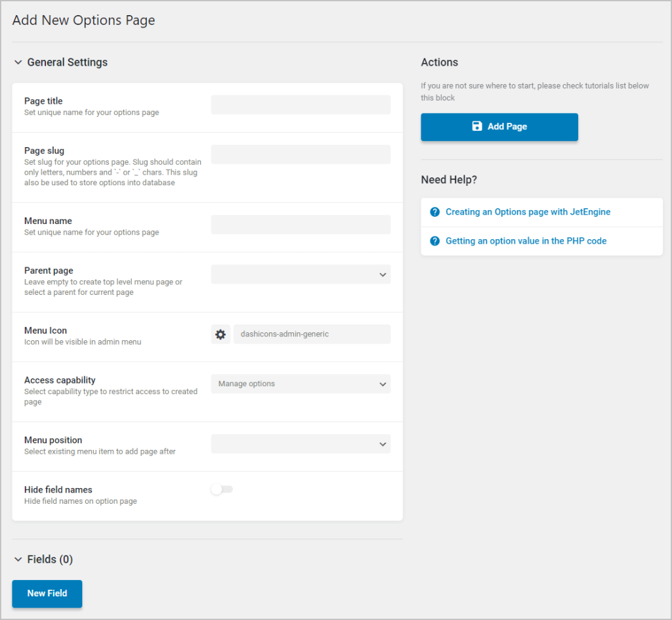This screenshot has height=620, width=672.
Task: Expand the Fields (0) section
Action: tap(18, 559)
